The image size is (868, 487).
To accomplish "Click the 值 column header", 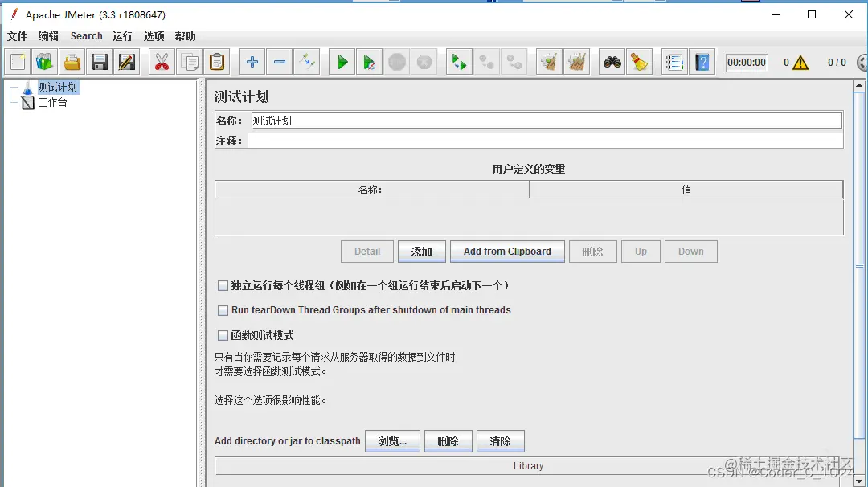I will coord(686,190).
